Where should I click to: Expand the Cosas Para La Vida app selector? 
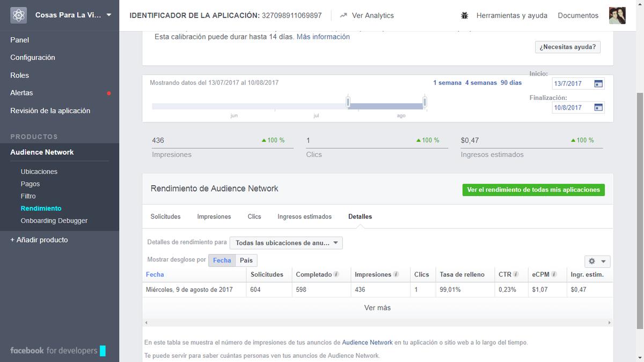coord(109,15)
